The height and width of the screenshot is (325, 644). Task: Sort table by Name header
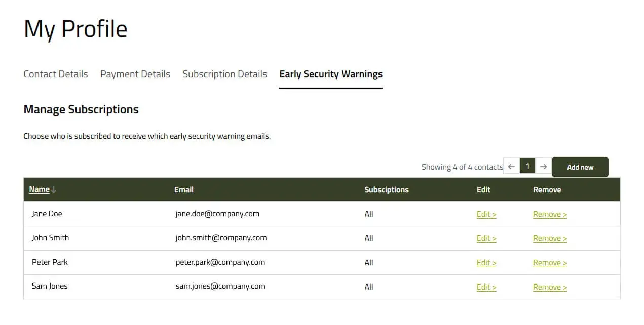(x=39, y=189)
